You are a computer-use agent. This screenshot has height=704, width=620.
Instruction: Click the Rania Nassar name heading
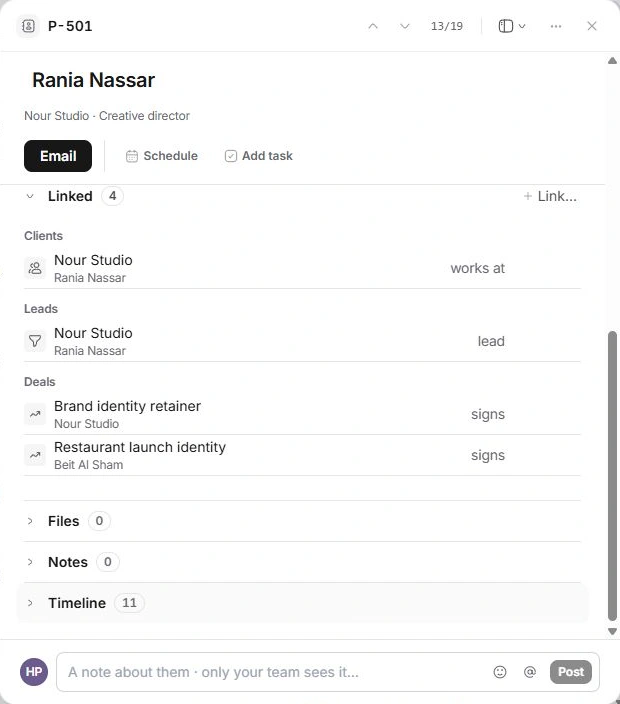coord(93,80)
